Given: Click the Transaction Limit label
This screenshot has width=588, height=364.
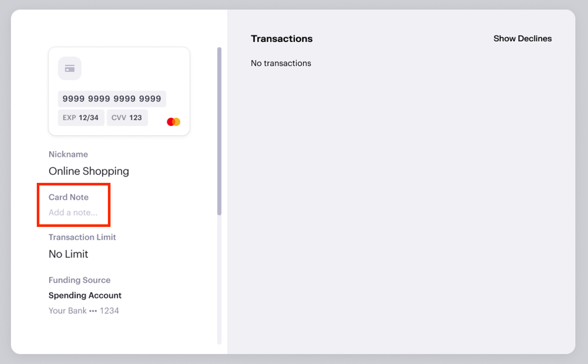Looking at the screenshot, I should [x=82, y=237].
